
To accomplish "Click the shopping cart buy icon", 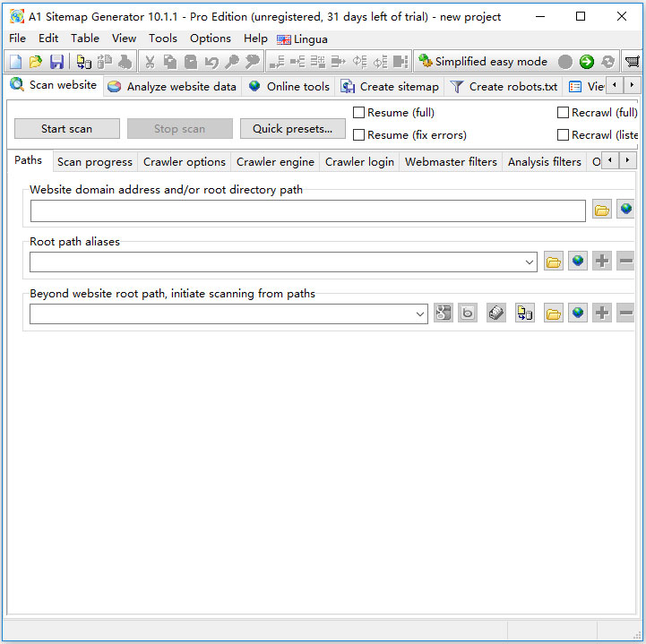I will (x=632, y=62).
